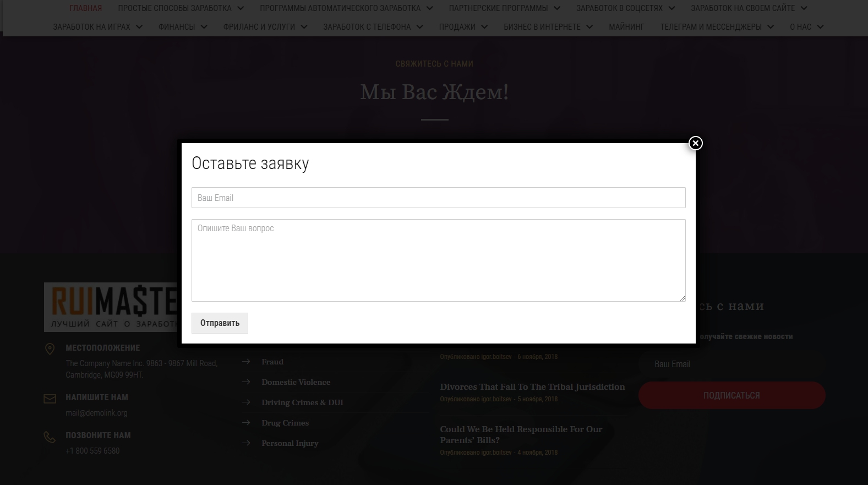The width and height of the screenshot is (868, 485).
Task: Expand chevron next to ЗАРАБОТОК В СОЦСЕТЯХ
Action: (672, 8)
